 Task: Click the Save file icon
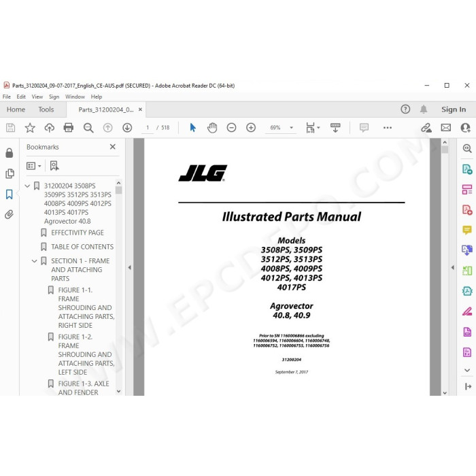coord(11,128)
